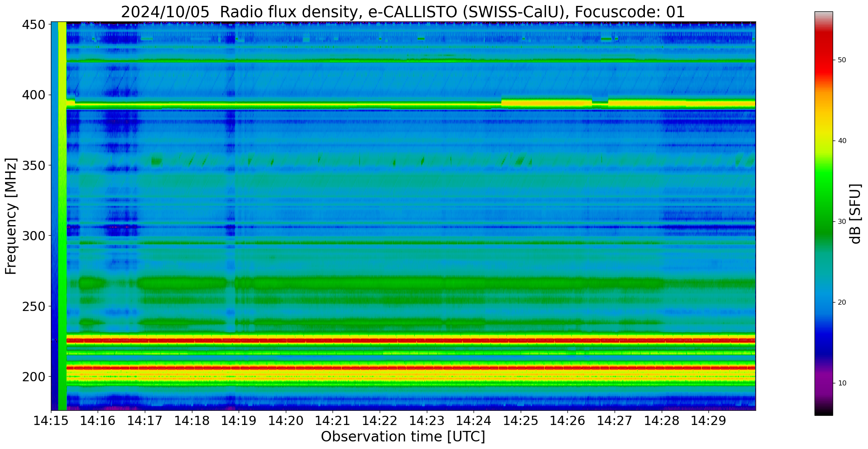Click the 14:15 time tick label
Image resolution: width=868 pixels, height=449 pixels.
[x=51, y=420]
